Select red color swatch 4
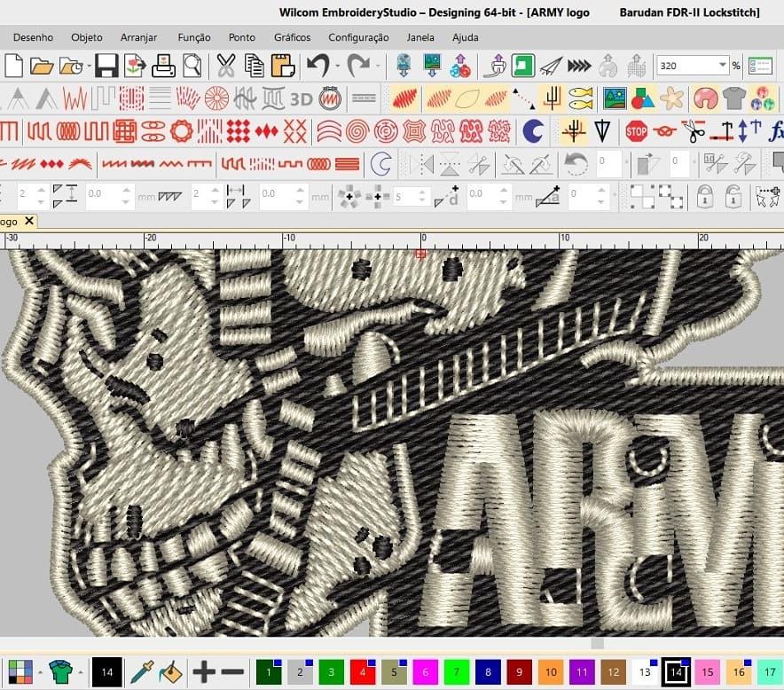The image size is (784, 690). pos(363,671)
